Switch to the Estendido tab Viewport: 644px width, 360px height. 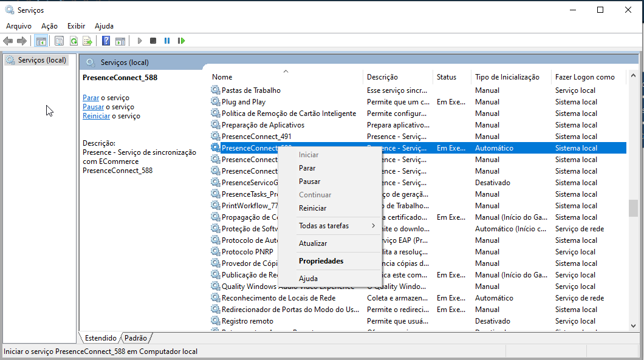tap(101, 338)
